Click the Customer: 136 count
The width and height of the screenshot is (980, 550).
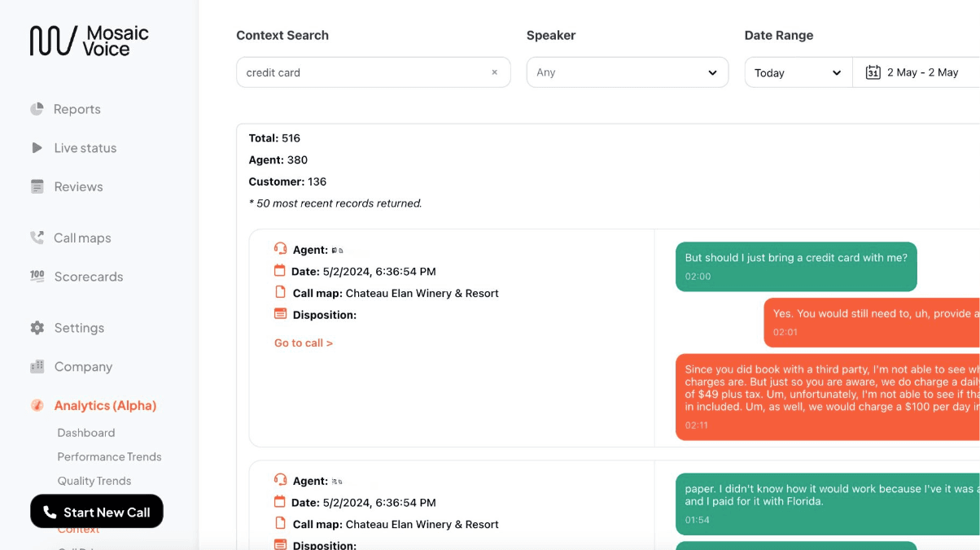point(287,182)
